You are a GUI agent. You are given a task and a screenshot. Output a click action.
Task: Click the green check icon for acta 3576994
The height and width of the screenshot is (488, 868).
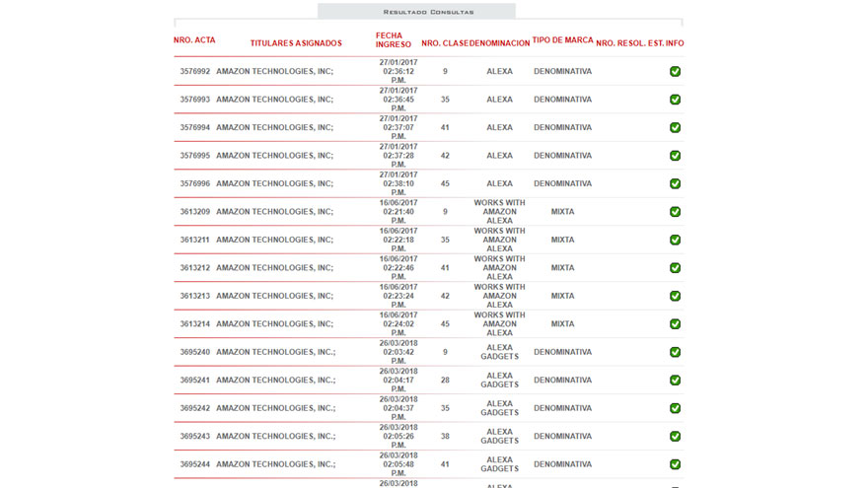[x=675, y=128]
